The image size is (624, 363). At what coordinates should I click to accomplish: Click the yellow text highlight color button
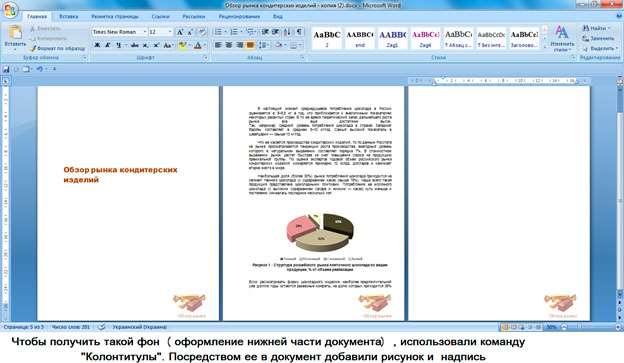coord(183,45)
